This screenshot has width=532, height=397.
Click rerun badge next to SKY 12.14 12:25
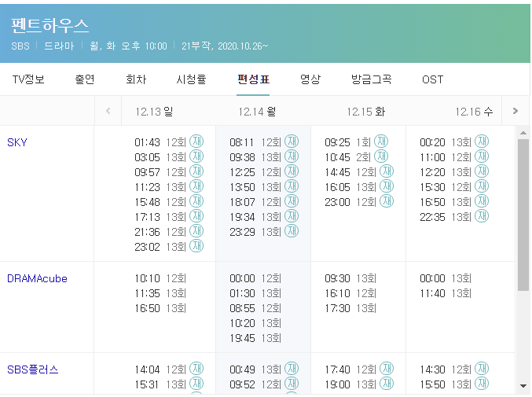[x=291, y=171]
